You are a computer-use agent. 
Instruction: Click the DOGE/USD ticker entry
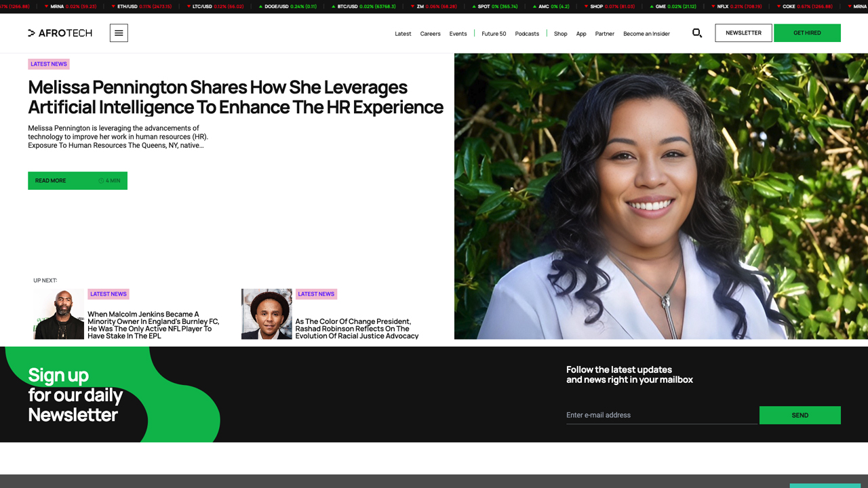tap(288, 7)
